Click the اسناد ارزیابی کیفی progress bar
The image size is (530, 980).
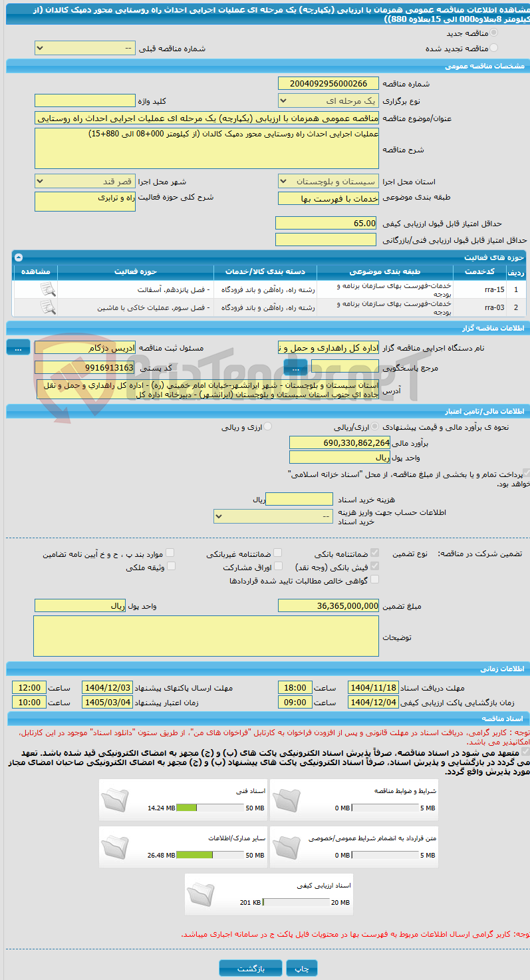coord(296,903)
